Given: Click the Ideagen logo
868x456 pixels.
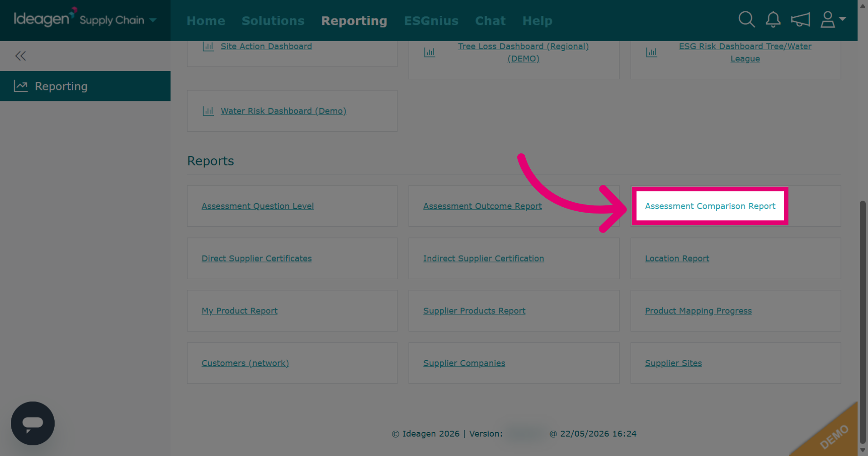Looking at the screenshot, I should (x=45, y=18).
